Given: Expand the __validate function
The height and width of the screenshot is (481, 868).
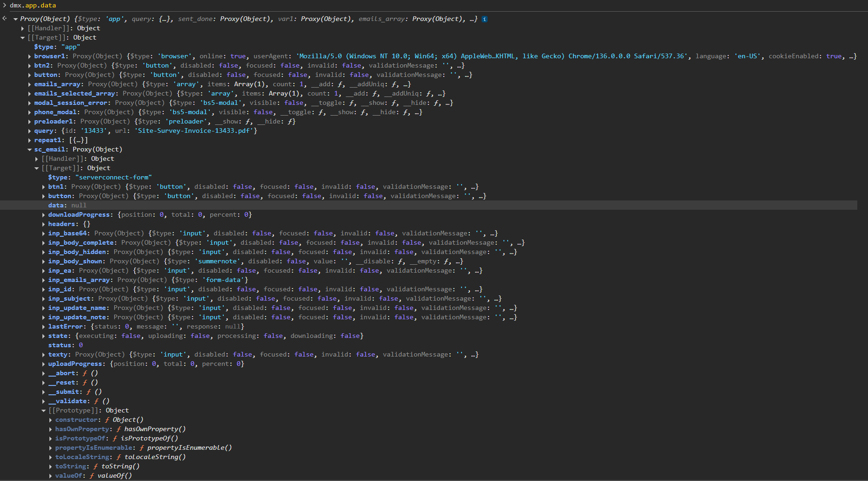Looking at the screenshot, I should (x=43, y=401).
